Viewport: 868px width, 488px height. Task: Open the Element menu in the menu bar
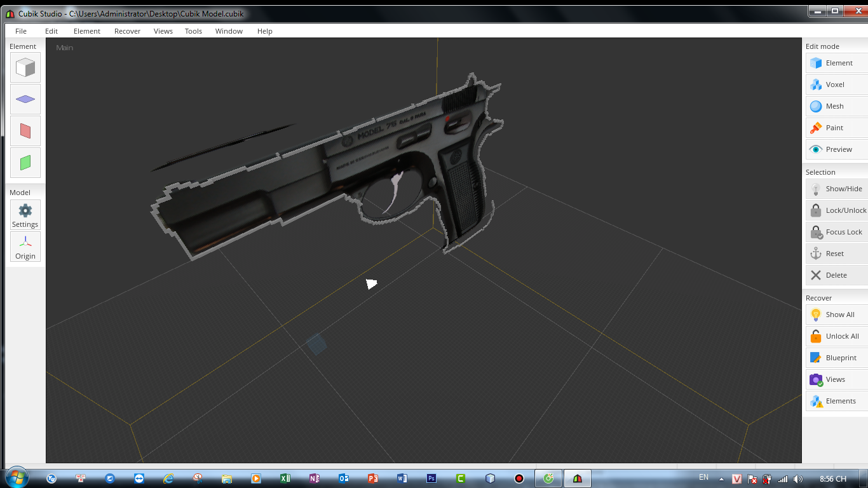pyautogui.click(x=87, y=31)
